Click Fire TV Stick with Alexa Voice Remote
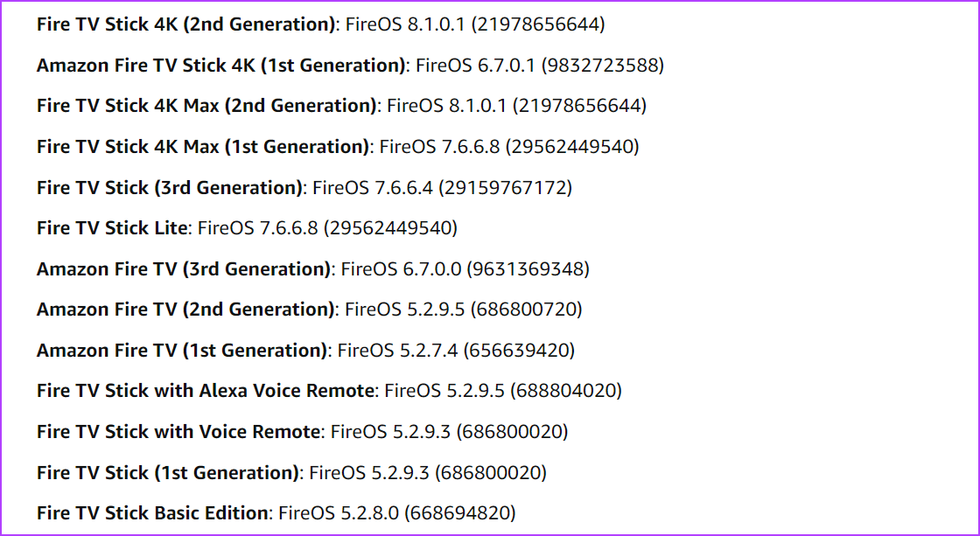 point(206,391)
